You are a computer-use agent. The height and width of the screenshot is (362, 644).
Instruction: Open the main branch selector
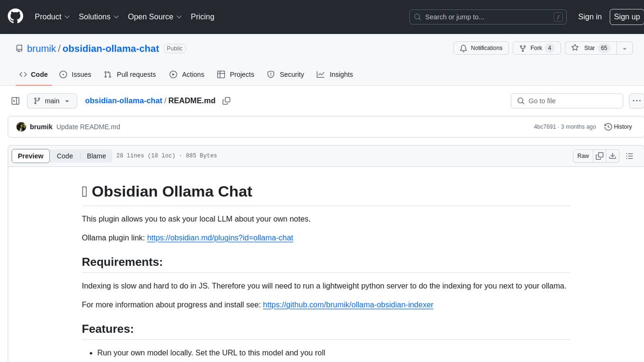[52, 101]
